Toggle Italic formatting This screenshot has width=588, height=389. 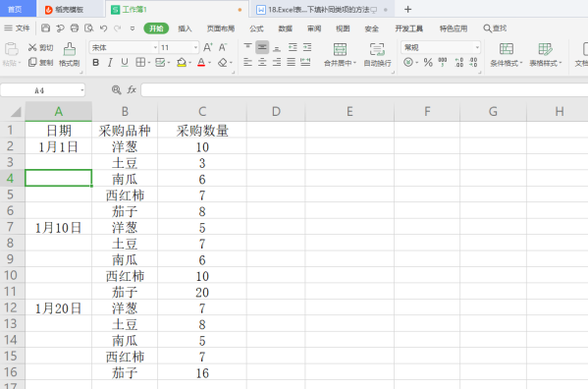coord(110,62)
